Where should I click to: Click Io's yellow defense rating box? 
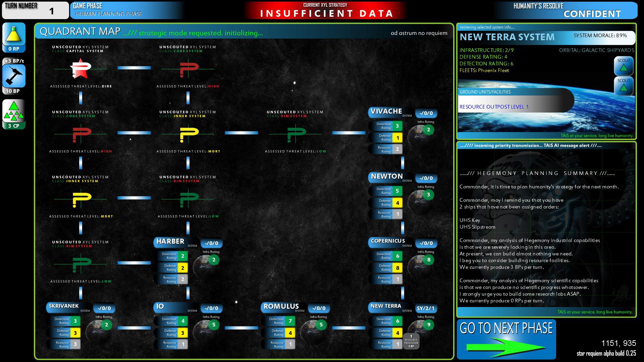pos(182,333)
